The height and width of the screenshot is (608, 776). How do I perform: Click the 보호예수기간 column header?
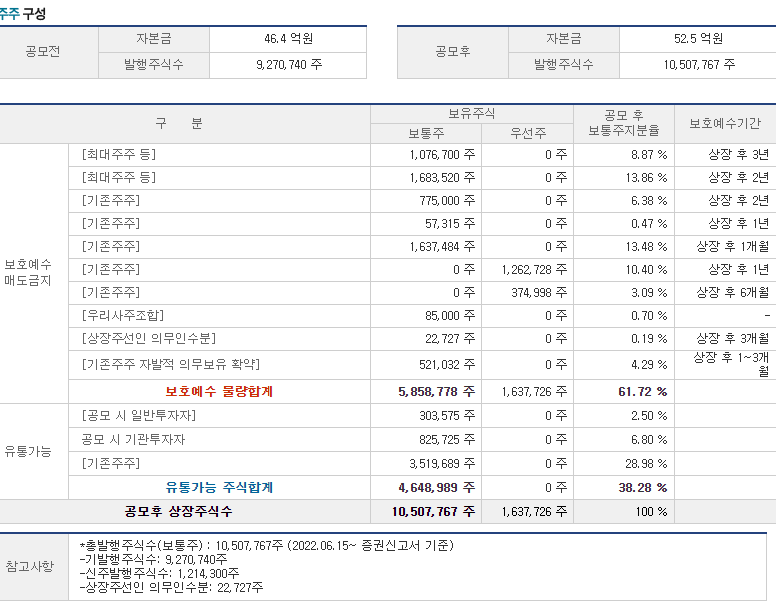(x=725, y=124)
